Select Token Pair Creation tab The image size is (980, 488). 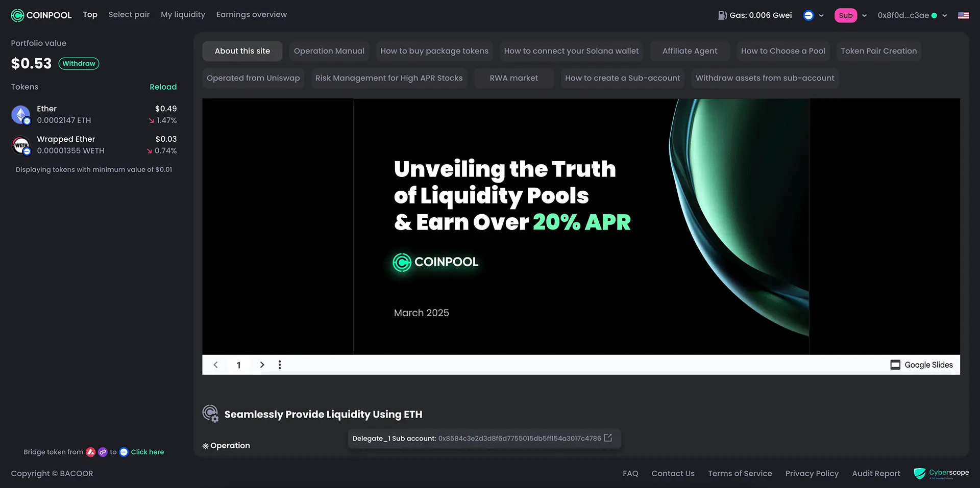pyautogui.click(x=879, y=51)
